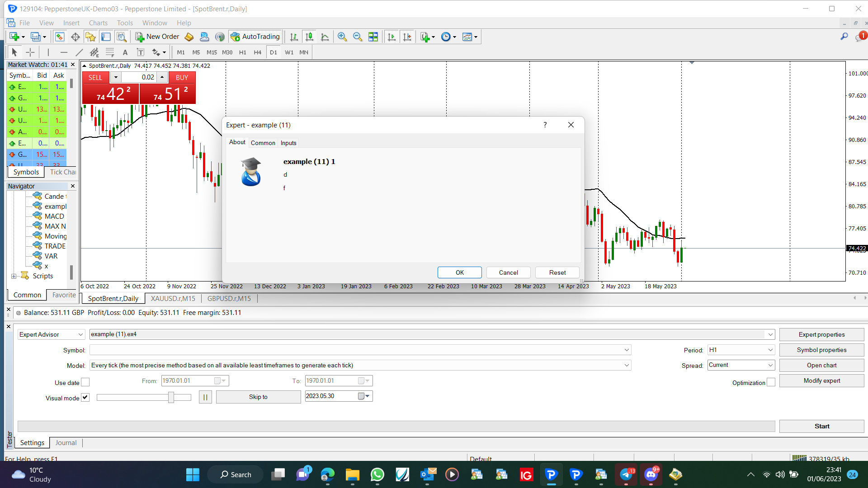Expand the Scripts tree node in Navigator
The height and width of the screenshot is (488, 868).
[14, 276]
